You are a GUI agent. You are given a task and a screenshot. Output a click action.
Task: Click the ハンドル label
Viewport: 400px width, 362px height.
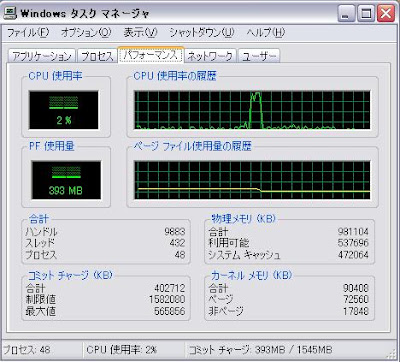[x=41, y=231]
